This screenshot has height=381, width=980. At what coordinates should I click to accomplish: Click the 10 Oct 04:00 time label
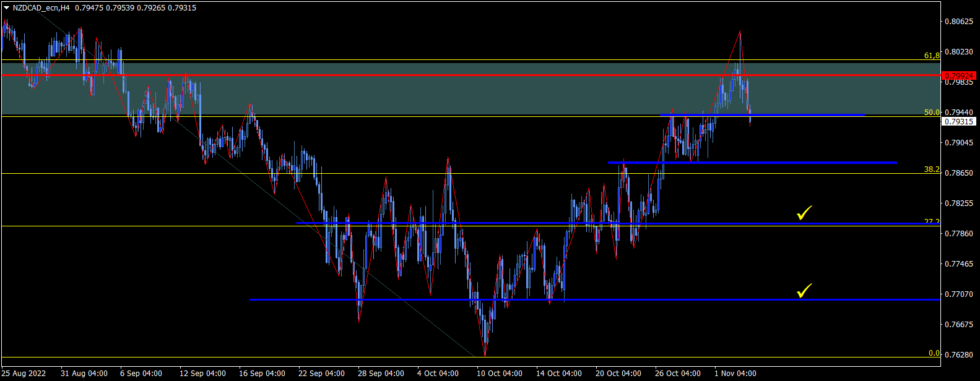[x=500, y=374]
